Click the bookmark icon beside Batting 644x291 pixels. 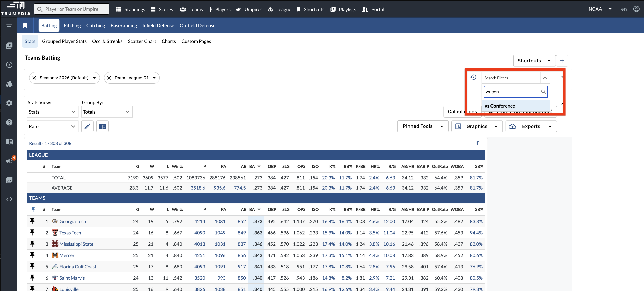tap(25, 26)
